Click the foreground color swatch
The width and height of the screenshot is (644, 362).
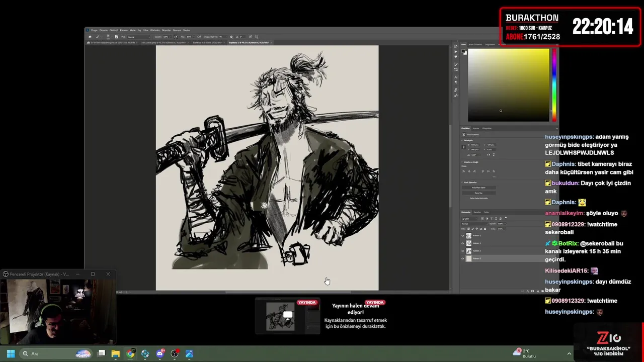(463, 51)
